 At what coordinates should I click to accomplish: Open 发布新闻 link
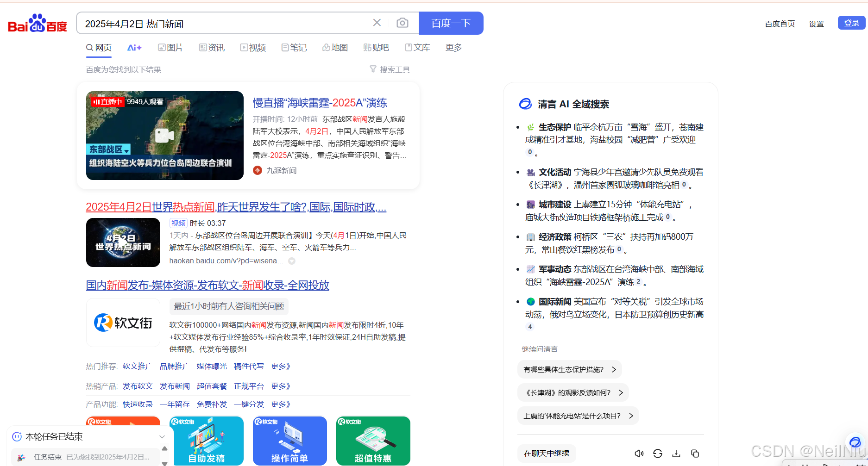pos(175,386)
